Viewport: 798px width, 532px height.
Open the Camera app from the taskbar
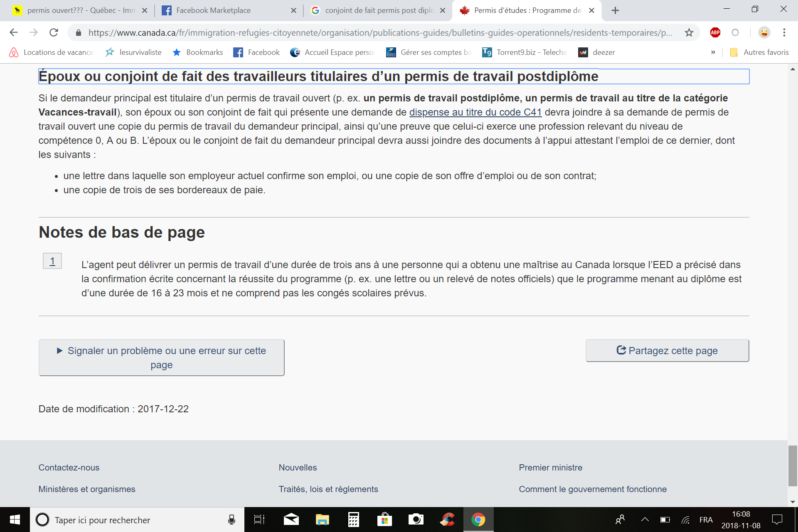point(416,520)
